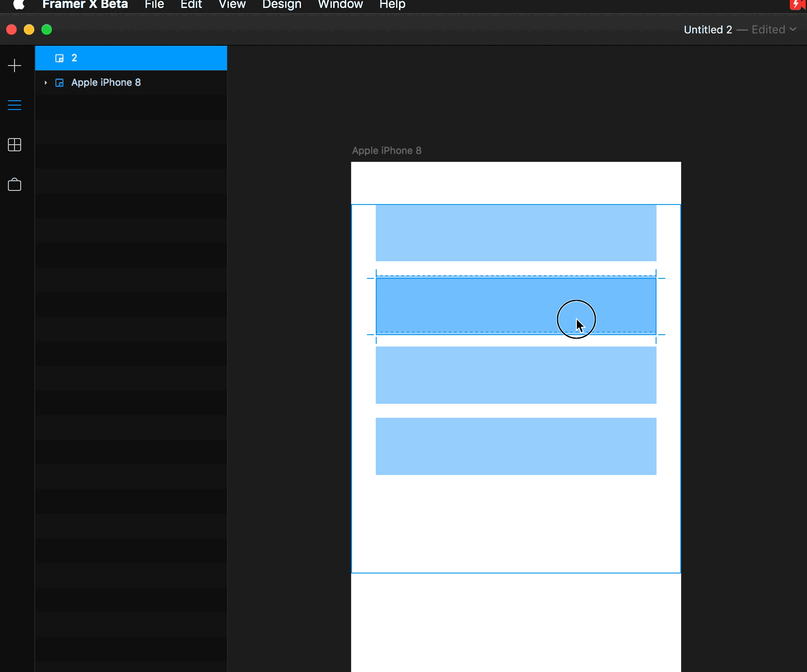Screen dimensions: 807x672
Task: Open the Design menu
Action: [x=282, y=4]
